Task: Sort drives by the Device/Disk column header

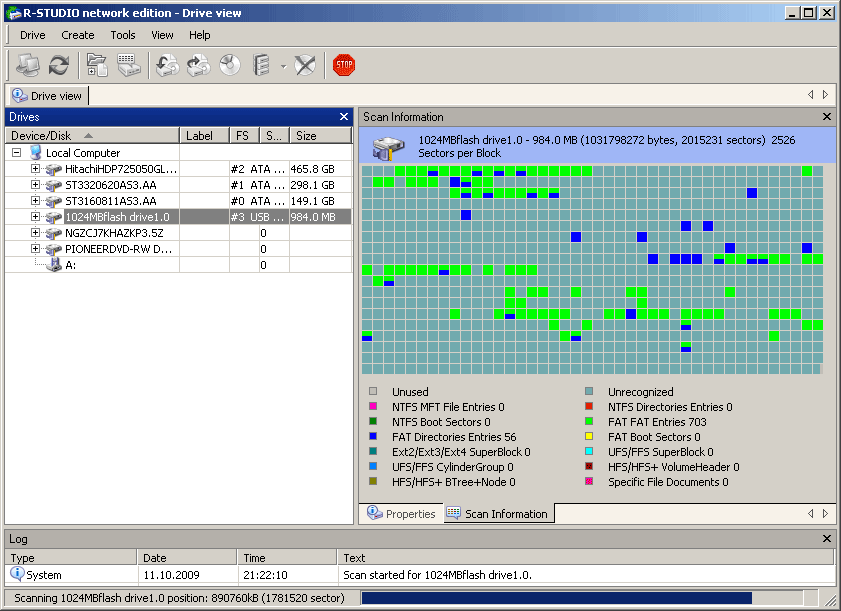Action: (93, 136)
